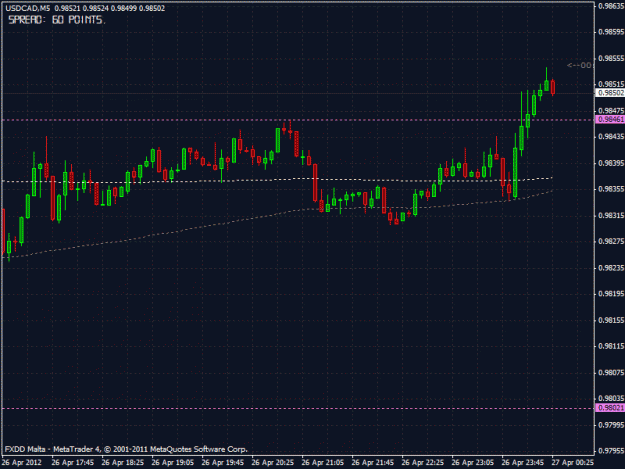The height and width of the screenshot is (469, 625).
Task: Click the 0.97995 price scale label
Action: (x=611, y=425)
